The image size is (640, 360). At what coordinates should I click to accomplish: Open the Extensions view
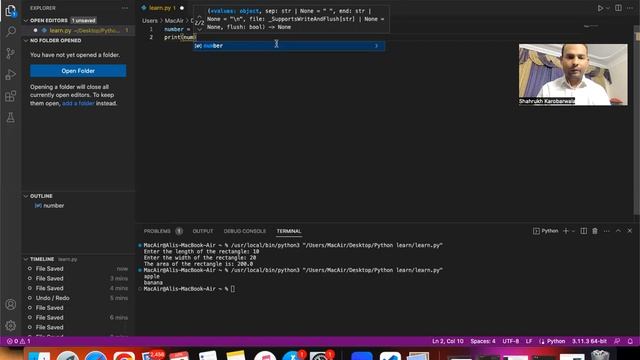tap(11, 96)
